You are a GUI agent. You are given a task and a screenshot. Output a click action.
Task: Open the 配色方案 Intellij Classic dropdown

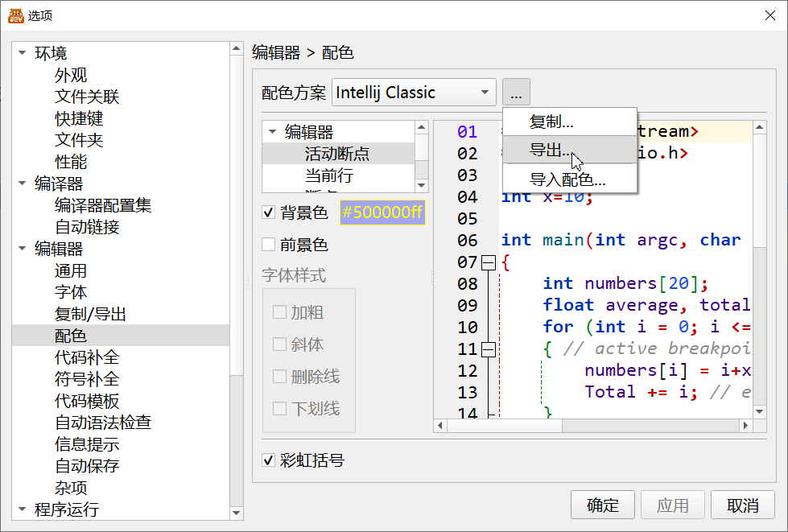[x=414, y=92]
